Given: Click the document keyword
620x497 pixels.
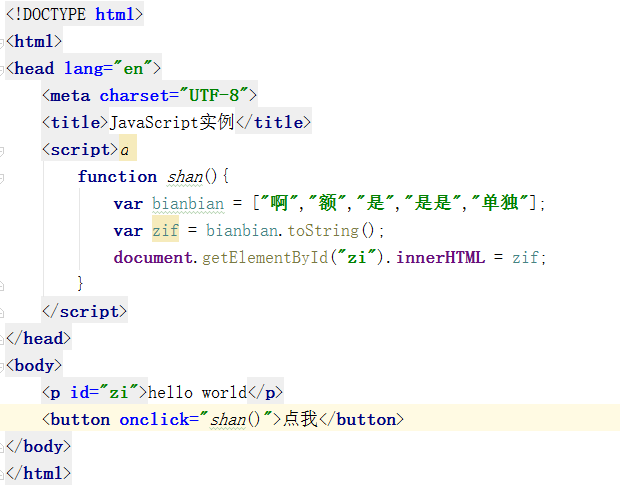Looking at the screenshot, I should click(153, 257).
